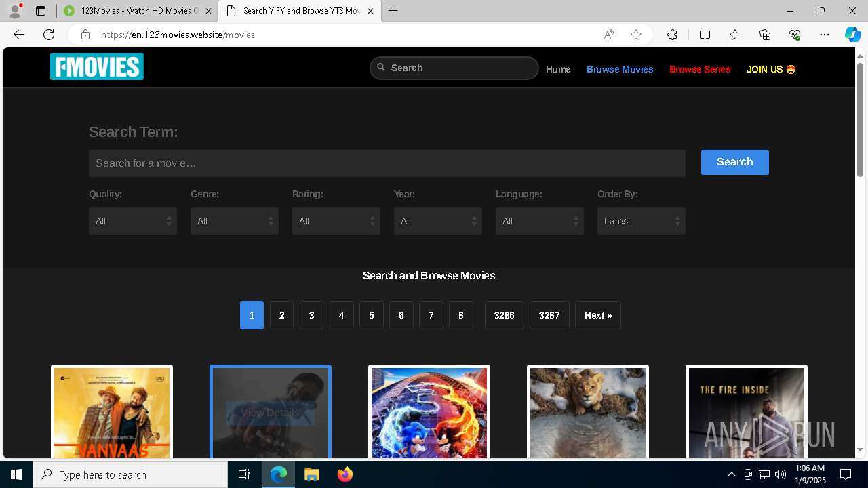Add page to favorites star icon
The height and width of the screenshot is (488, 868).
click(x=636, y=35)
